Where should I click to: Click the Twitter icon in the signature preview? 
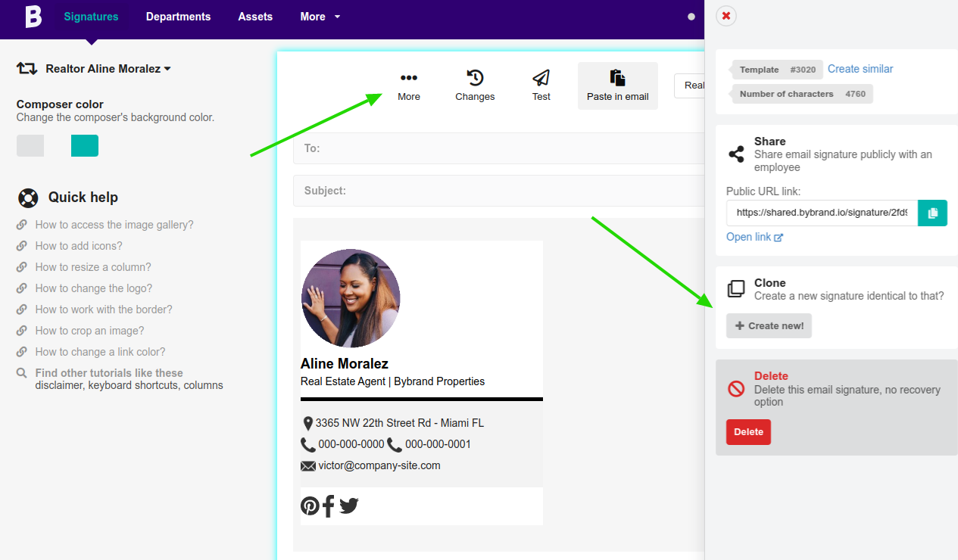pos(348,506)
